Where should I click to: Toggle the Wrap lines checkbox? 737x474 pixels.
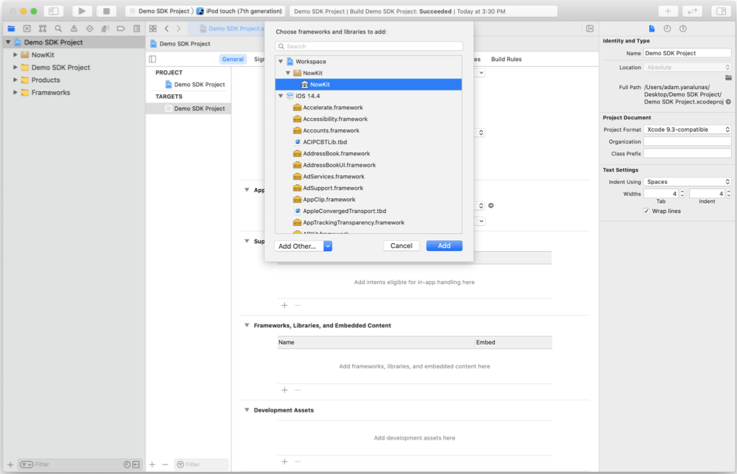646,211
